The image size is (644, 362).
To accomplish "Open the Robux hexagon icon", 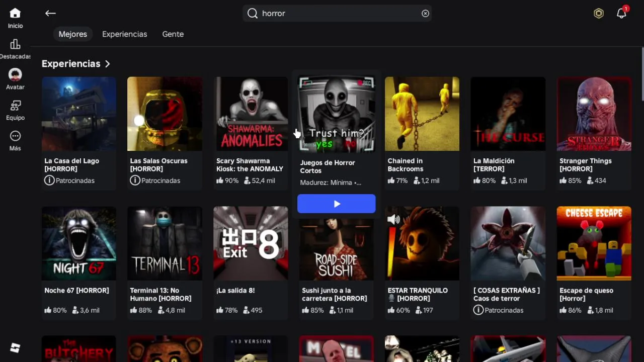I will click(x=598, y=14).
